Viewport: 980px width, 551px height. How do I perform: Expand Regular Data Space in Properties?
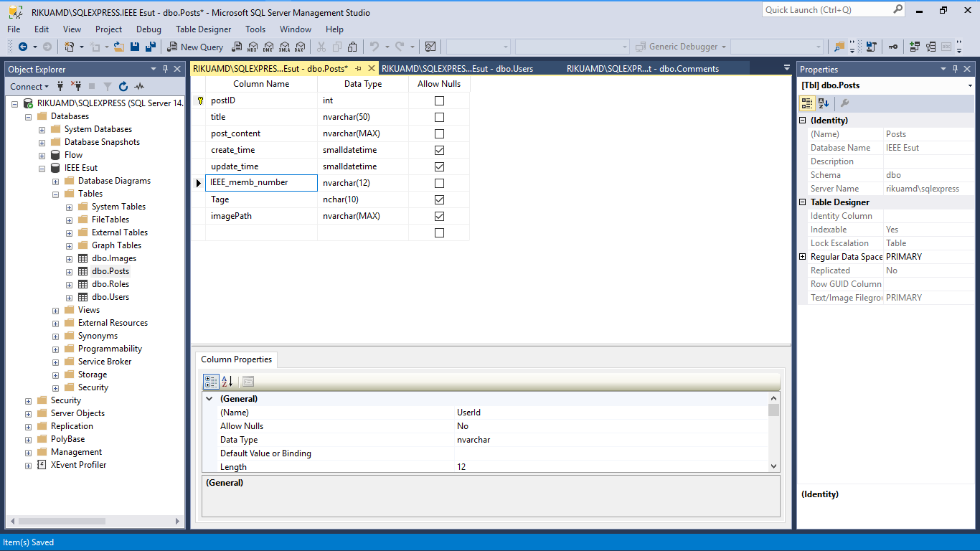pos(803,257)
